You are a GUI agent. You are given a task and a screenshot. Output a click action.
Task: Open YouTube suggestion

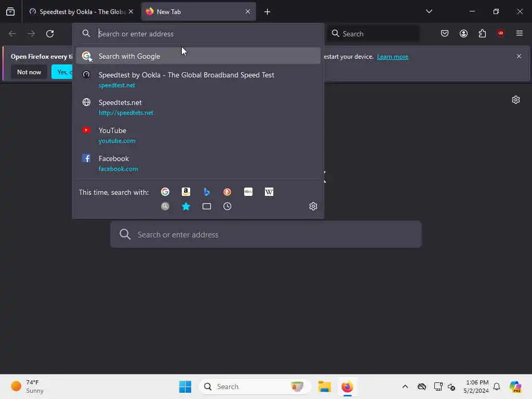(198, 135)
